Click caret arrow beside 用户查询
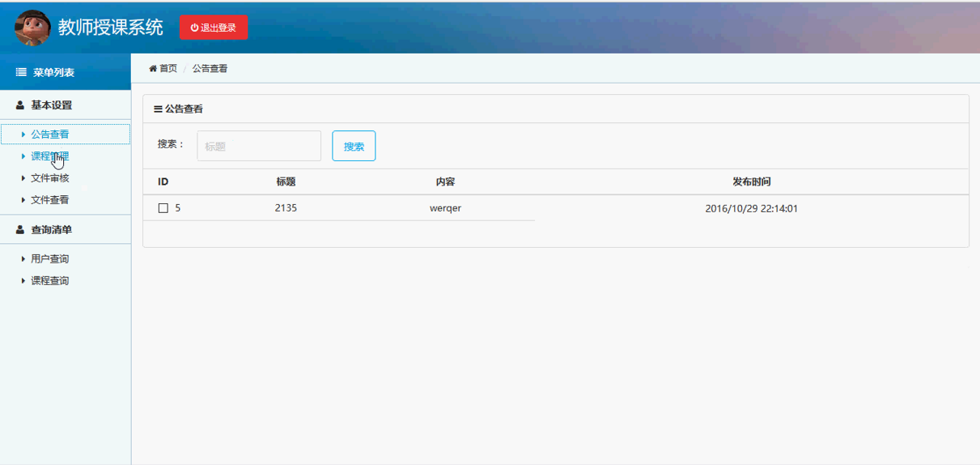Image resolution: width=980 pixels, height=465 pixels. 23,259
